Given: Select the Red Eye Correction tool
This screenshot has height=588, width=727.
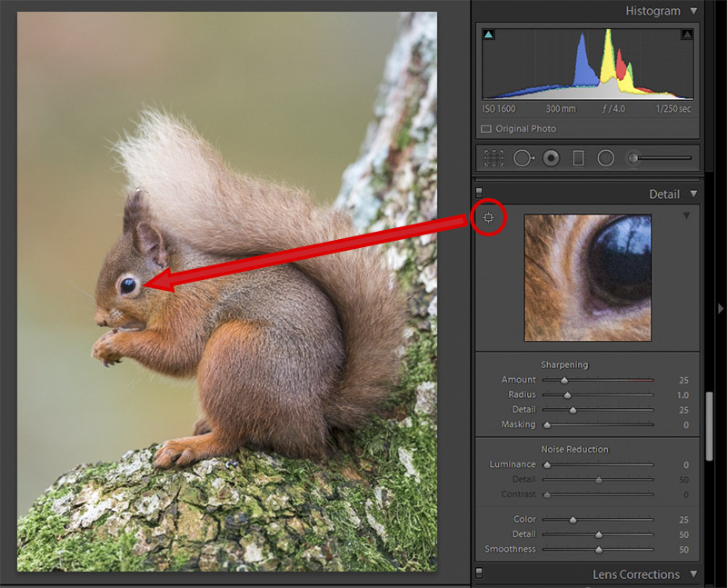Looking at the screenshot, I should [549, 157].
